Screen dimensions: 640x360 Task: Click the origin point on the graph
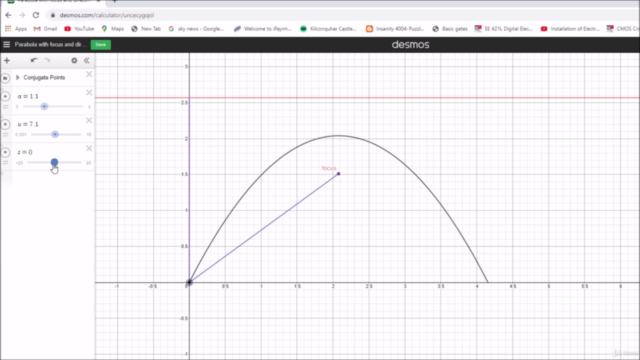(x=189, y=282)
